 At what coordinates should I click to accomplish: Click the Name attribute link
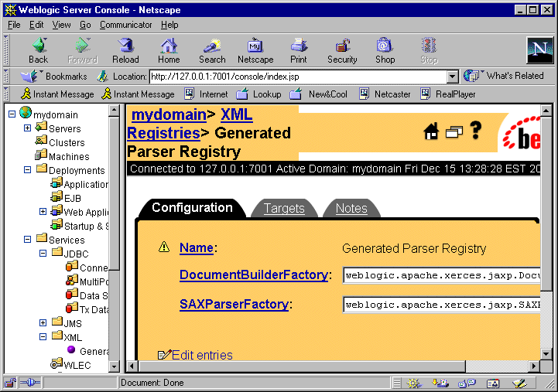point(197,247)
